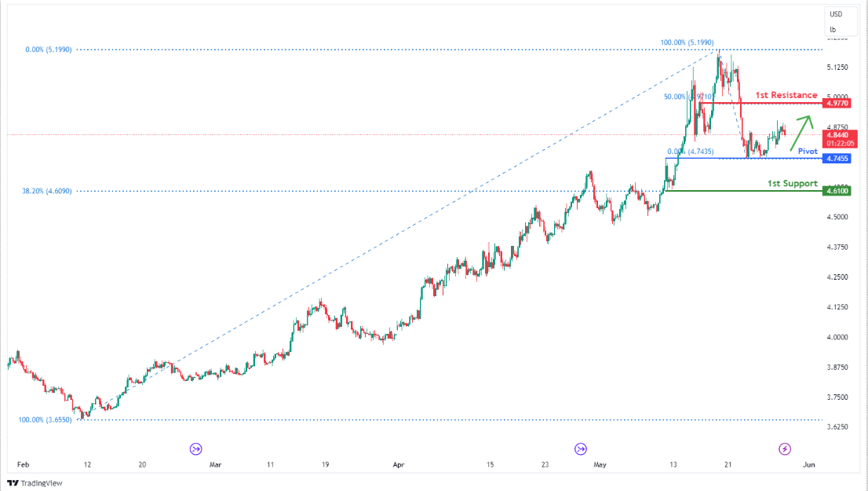Select the Pivot label text
868x491 pixels.
(x=807, y=151)
